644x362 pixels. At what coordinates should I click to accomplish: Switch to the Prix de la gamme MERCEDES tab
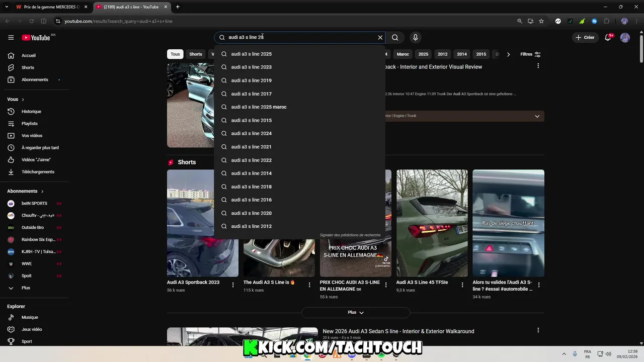(x=51, y=7)
